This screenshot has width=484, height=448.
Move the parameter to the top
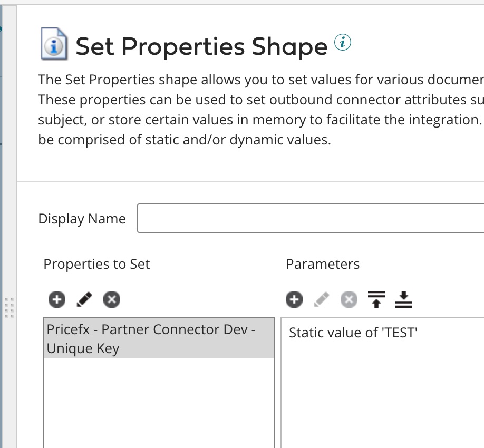pos(376,299)
